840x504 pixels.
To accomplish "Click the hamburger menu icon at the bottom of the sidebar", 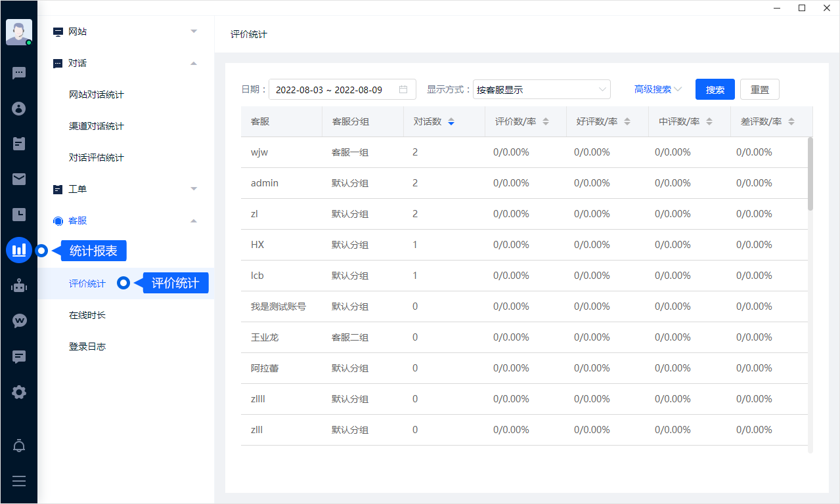I will pos(19,481).
